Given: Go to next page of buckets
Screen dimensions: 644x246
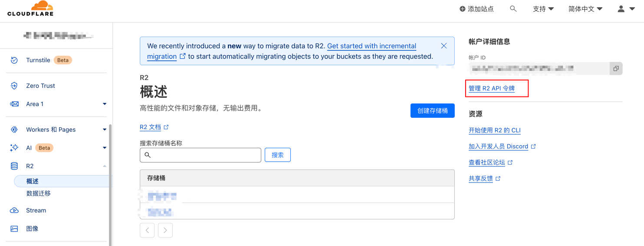Looking at the screenshot, I should click(165, 230).
